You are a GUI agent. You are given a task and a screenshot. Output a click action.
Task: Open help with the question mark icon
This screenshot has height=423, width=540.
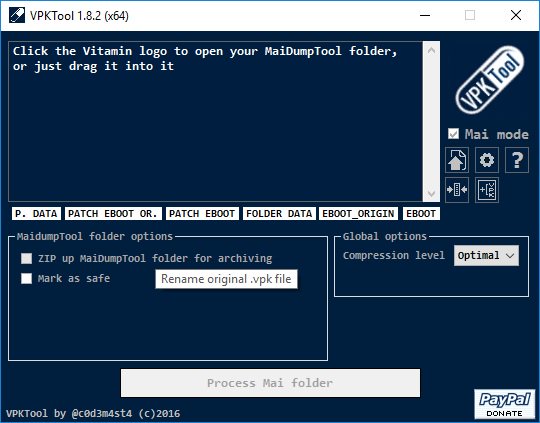[x=517, y=160]
